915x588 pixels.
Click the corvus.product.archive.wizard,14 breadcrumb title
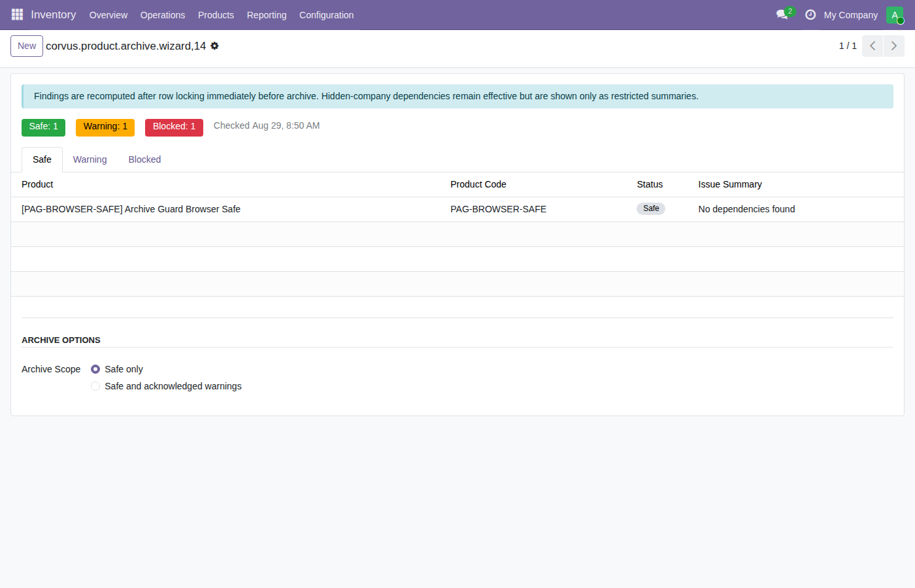[x=125, y=46]
